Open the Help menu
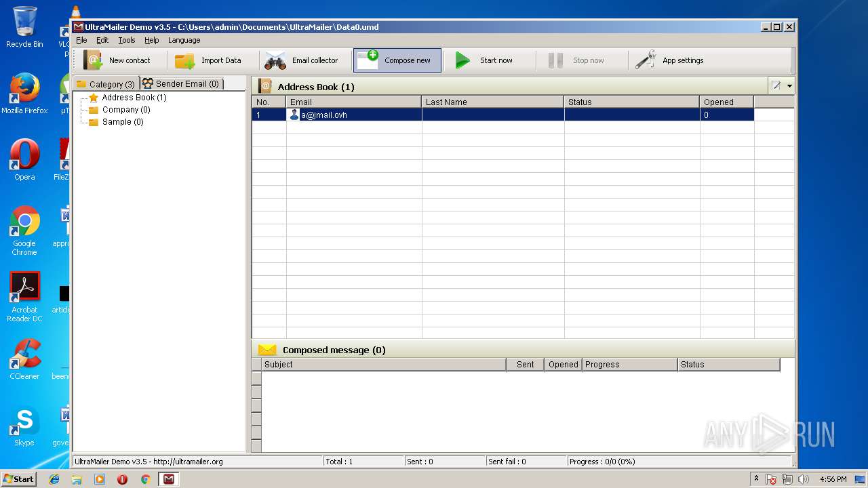 pos(151,40)
